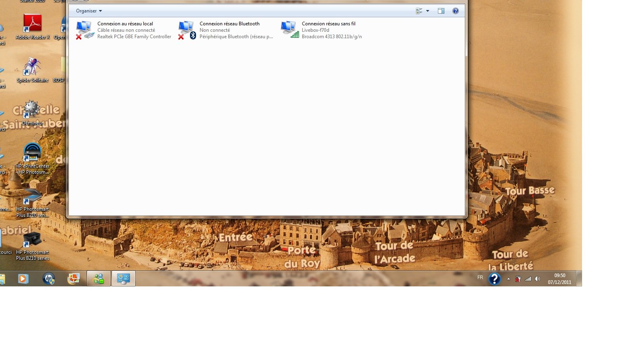Image resolution: width=644 pixels, height=362 pixels.
Task: Switch to the network connections taskbar button
Action: (x=124, y=278)
